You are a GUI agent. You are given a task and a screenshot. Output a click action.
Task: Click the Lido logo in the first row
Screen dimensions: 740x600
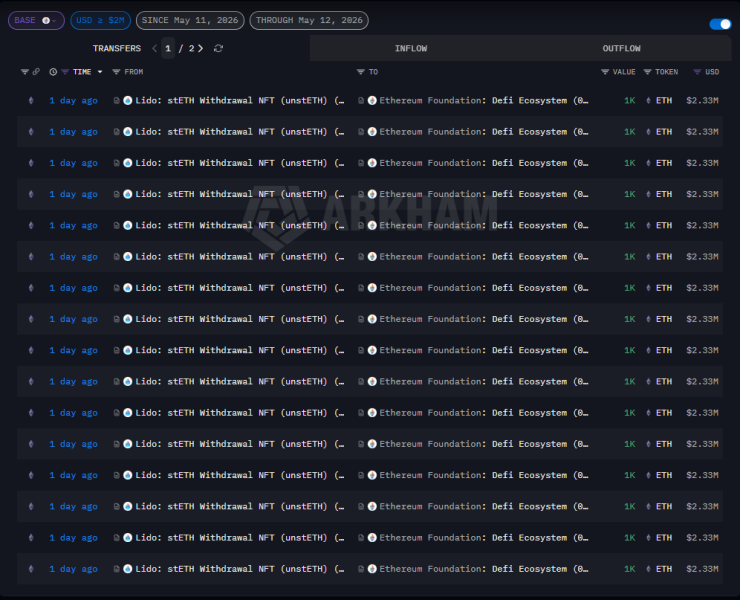[128, 101]
